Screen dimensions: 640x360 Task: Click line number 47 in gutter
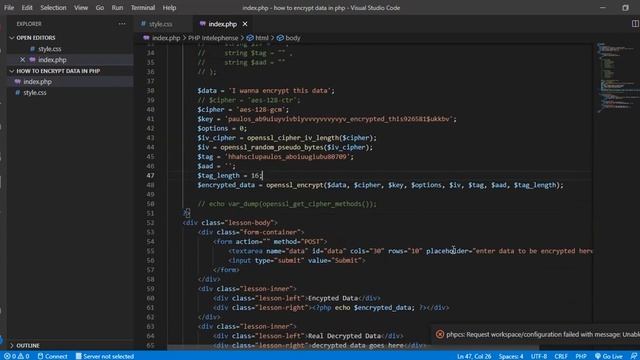[150, 176]
